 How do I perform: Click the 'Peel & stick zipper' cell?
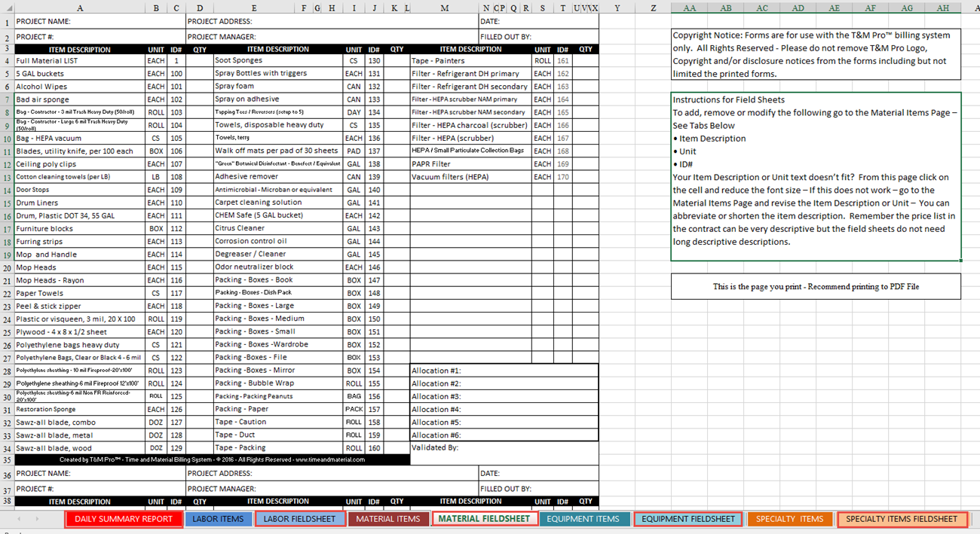[80, 306]
